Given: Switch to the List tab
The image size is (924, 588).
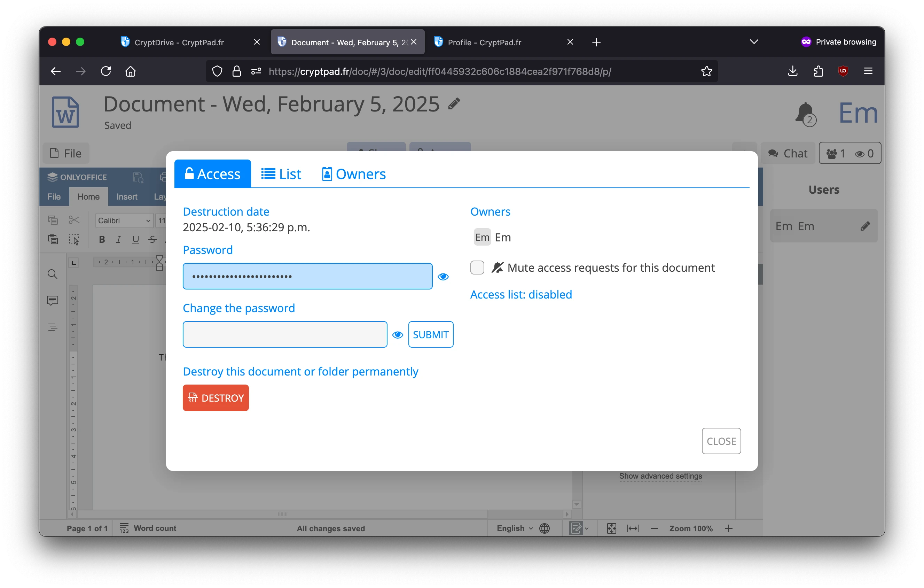Looking at the screenshot, I should [x=281, y=174].
